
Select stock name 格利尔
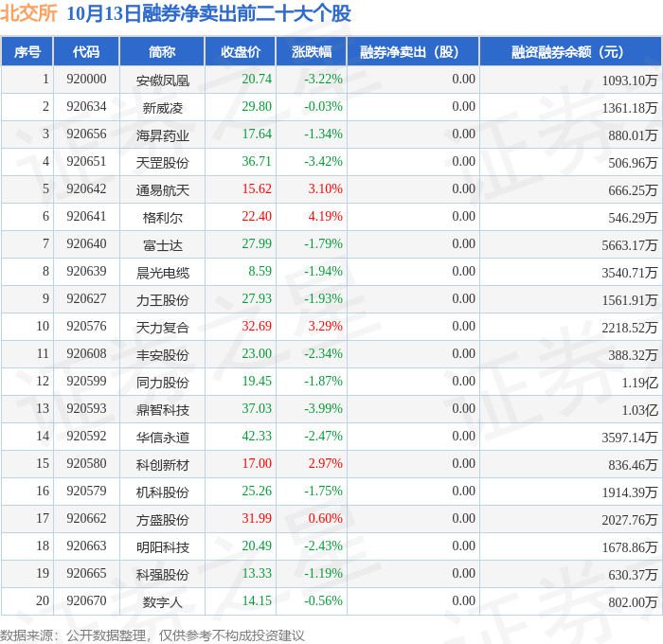click(162, 218)
